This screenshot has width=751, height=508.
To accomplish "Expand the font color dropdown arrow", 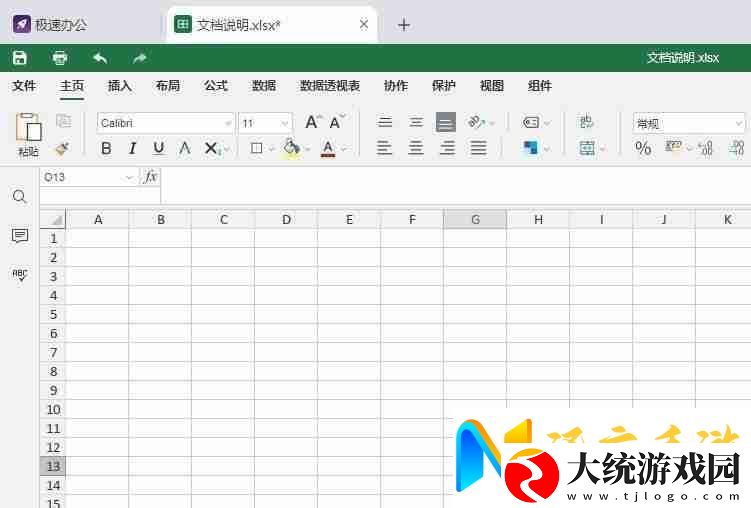I will point(343,149).
